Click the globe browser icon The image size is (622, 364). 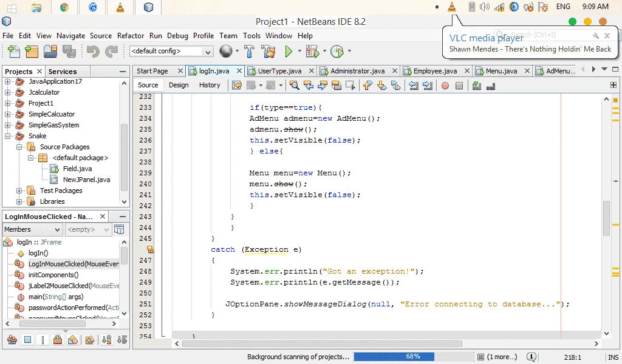point(226,51)
